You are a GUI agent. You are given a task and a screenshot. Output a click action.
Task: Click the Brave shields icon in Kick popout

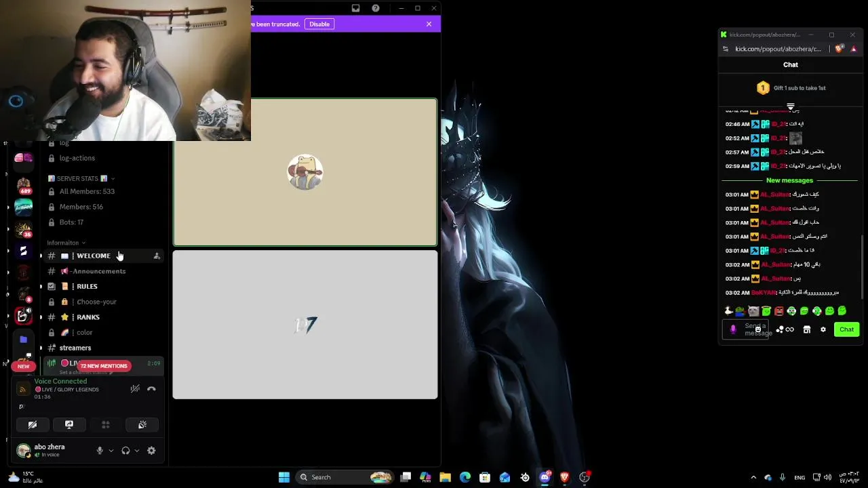click(840, 49)
